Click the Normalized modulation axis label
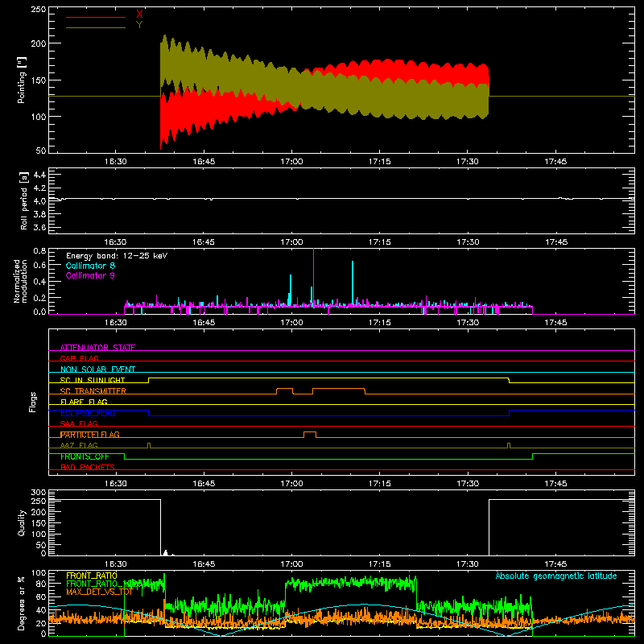 coord(20,281)
